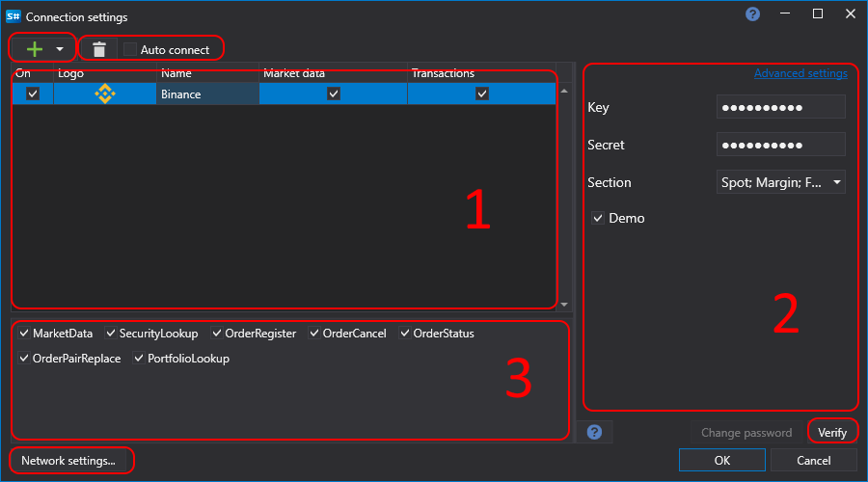Toggle the OrderStatus checkbox
Image resolution: width=868 pixels, height=482 pixels.
tap(405, 334)
